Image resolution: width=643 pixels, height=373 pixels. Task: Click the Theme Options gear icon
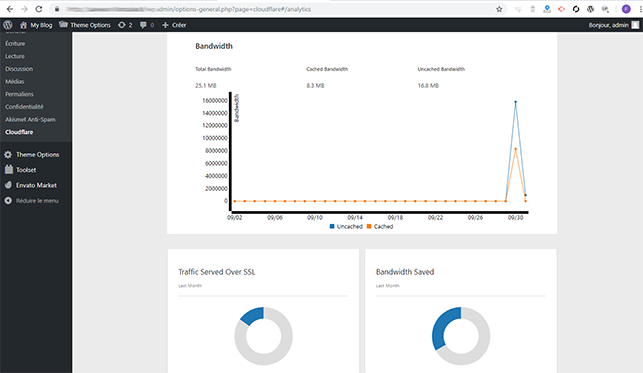[x=8, y=155]
